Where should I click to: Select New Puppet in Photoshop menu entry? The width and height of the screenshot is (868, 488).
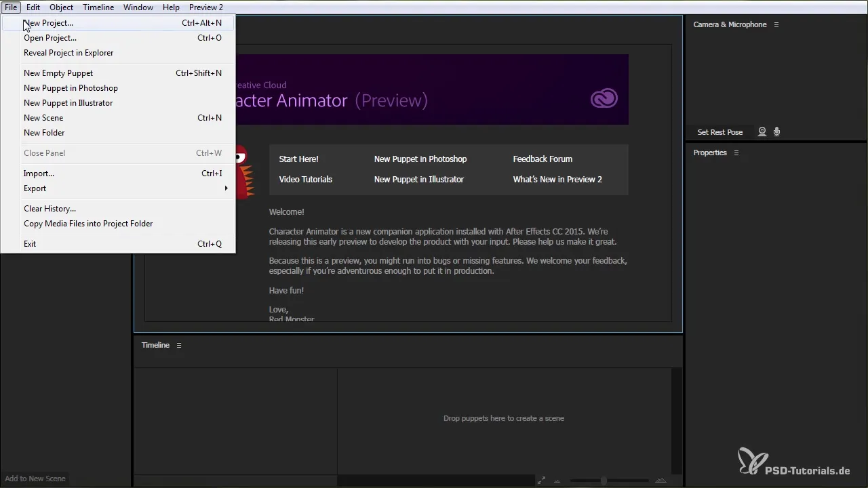[x=118, y=88]
